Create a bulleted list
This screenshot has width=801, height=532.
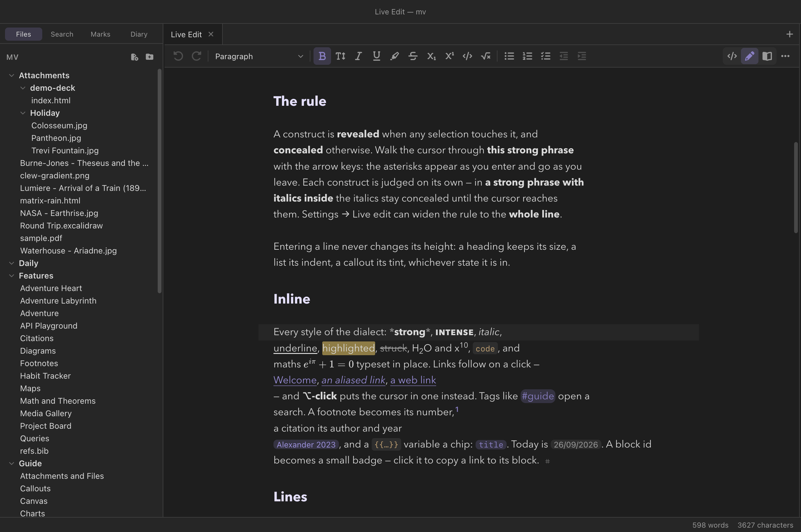tap(509, 56)
